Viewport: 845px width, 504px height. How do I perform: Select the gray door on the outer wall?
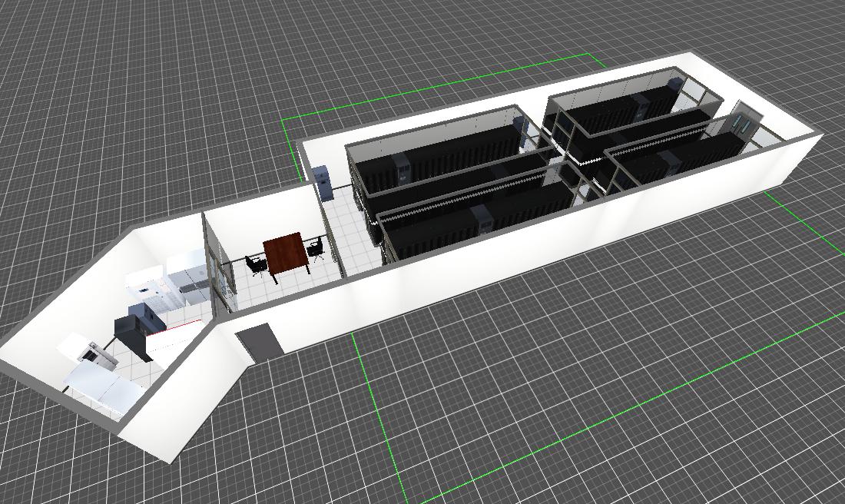pos(256,340)
